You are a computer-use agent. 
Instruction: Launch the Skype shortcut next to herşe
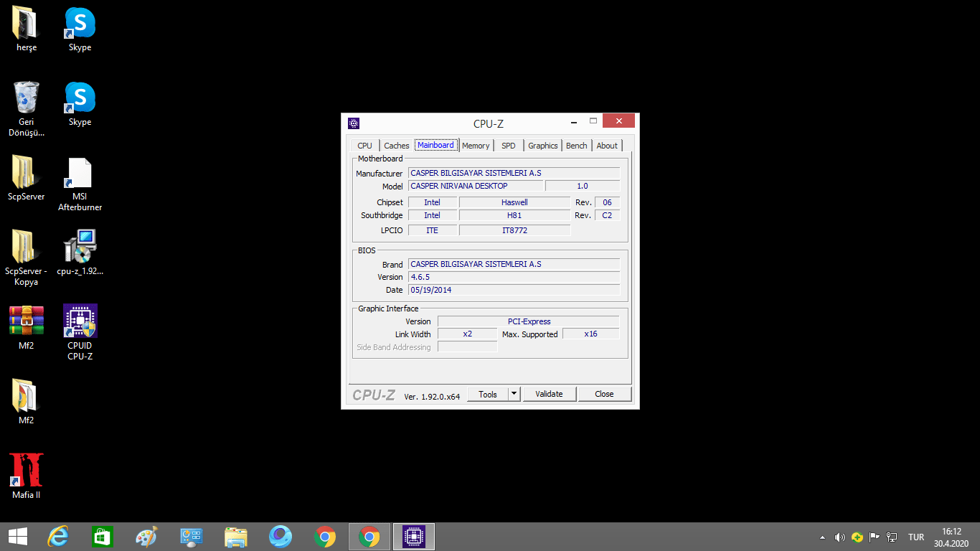point(80,29)
